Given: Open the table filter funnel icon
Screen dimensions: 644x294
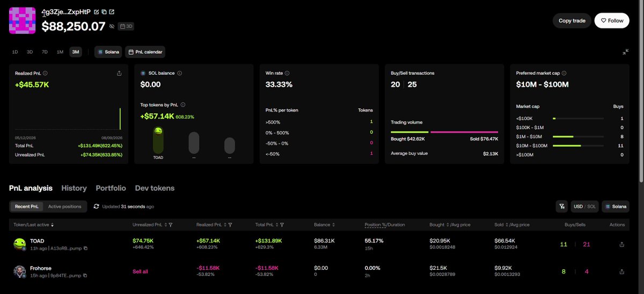Looking at the screenshot, I should pyautogui.click(x=561, y=206).
